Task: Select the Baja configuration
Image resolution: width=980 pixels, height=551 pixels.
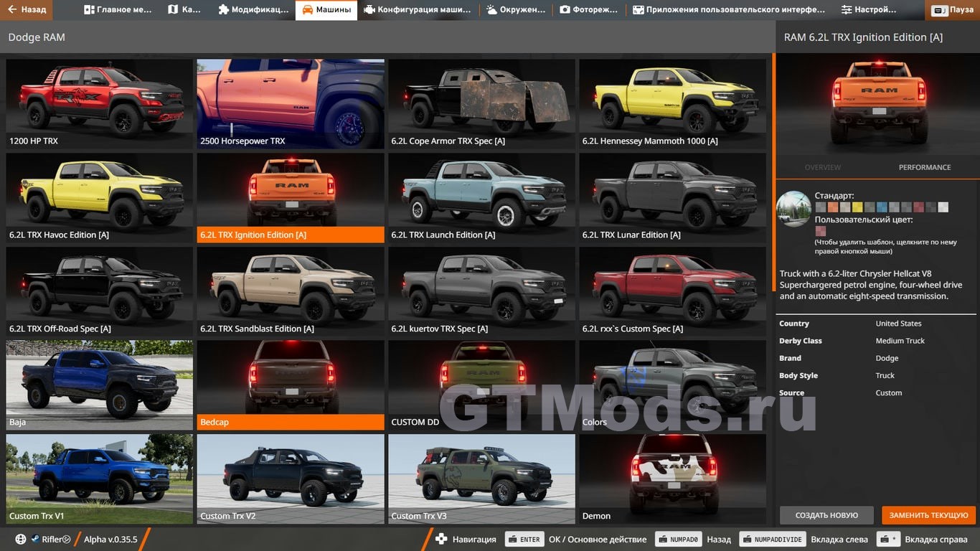Action: pyautogui.click(x=99, y=385)
